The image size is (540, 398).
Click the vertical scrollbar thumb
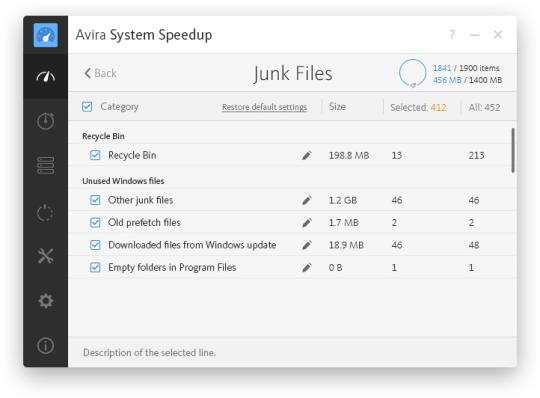click(x=513, y=150)
